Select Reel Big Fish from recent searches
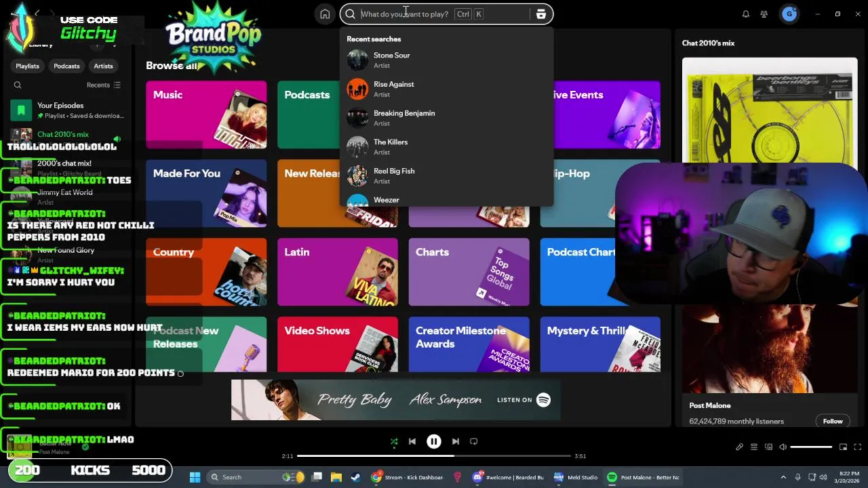The height and width of the screenshot is (488, 868). [447, 176]
